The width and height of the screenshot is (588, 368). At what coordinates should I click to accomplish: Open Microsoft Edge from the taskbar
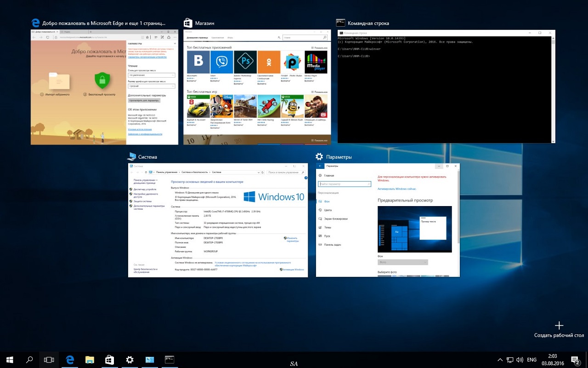pos(70,360)
